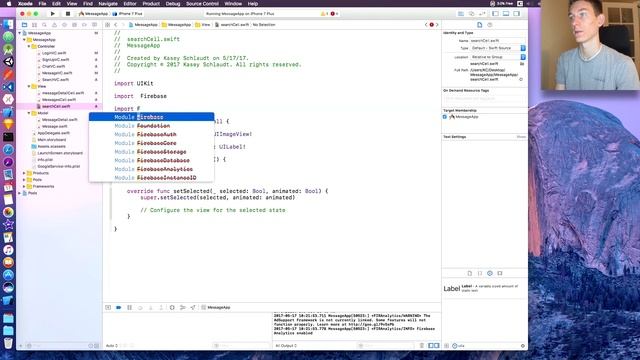640x360 pixels.
Task: Select iPhone 7 Plus device scheme
Action: [128, 13]
